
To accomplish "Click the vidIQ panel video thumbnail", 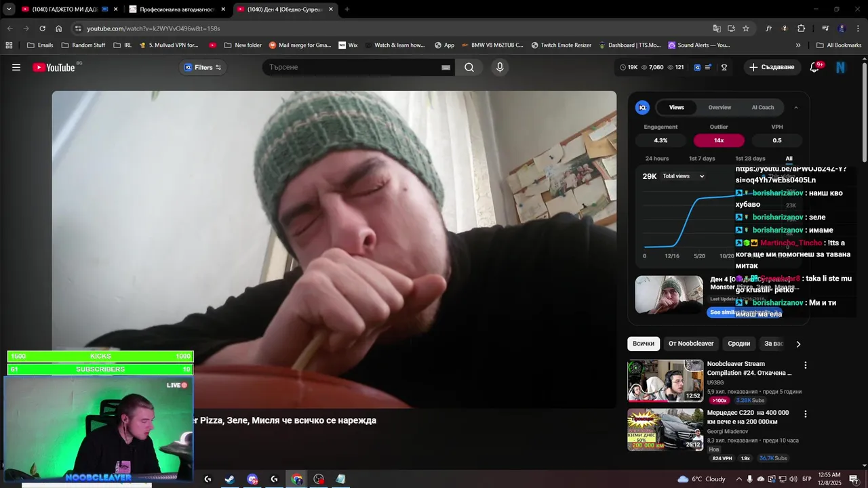I will click(669, 294).
